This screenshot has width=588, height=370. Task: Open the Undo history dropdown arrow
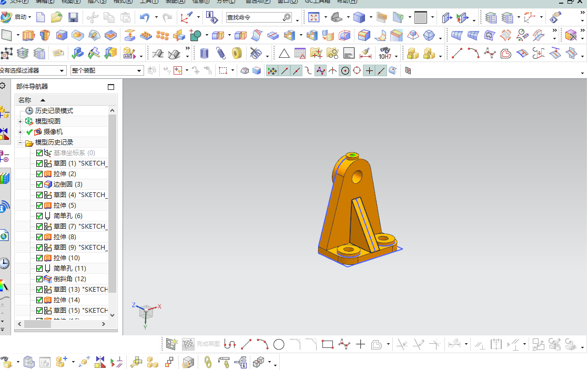(156, 17)
